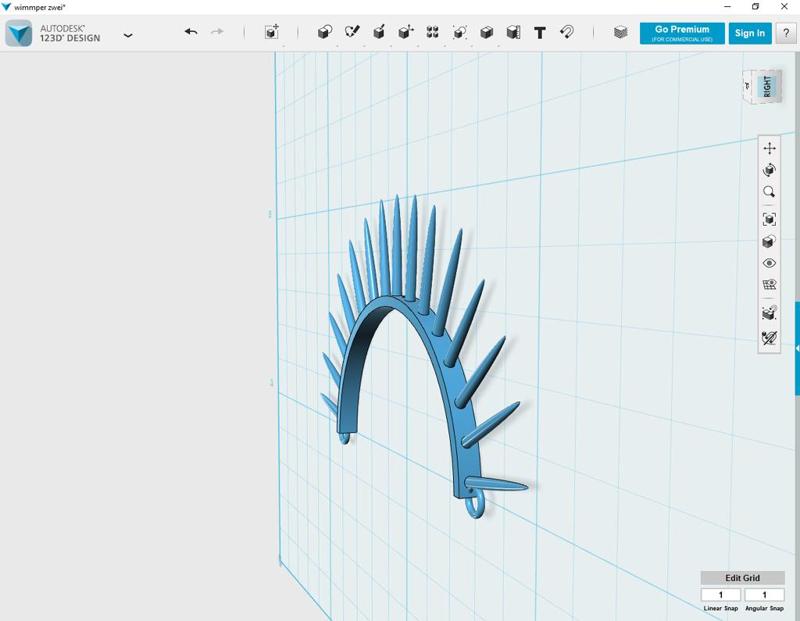Select the Pan tool in navigation bar
Image resolution: width=800 pixels, height=621 pixels.
point(769,148)
